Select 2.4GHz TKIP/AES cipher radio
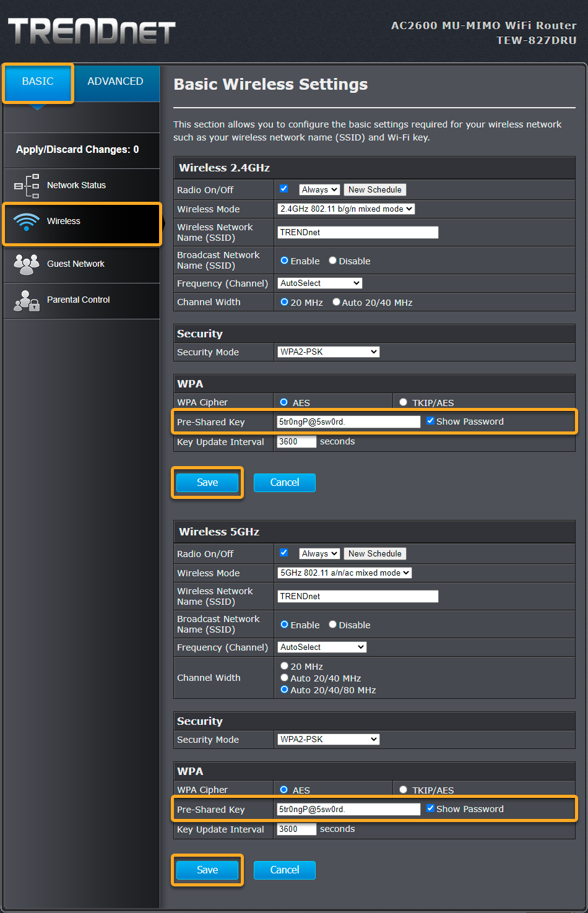This screenshot has width=588, height=913. 404,402
